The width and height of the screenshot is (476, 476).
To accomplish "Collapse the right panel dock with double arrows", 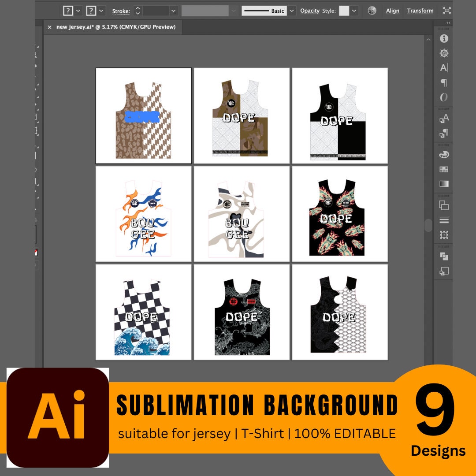I will 448,22.
